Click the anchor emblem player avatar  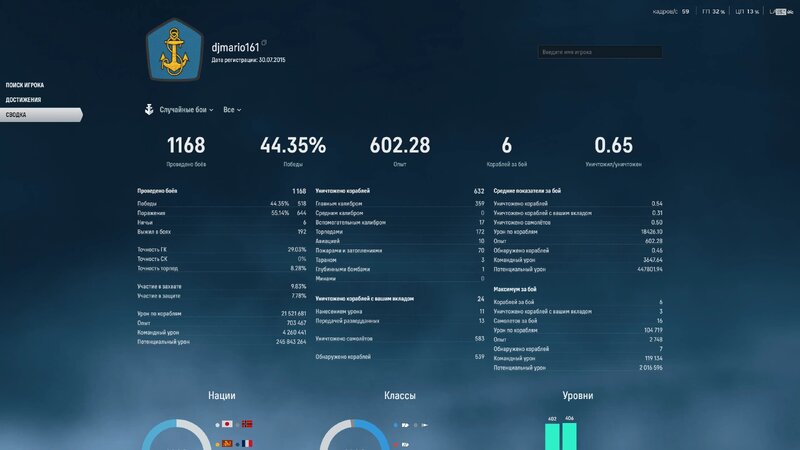click(174, 50)
